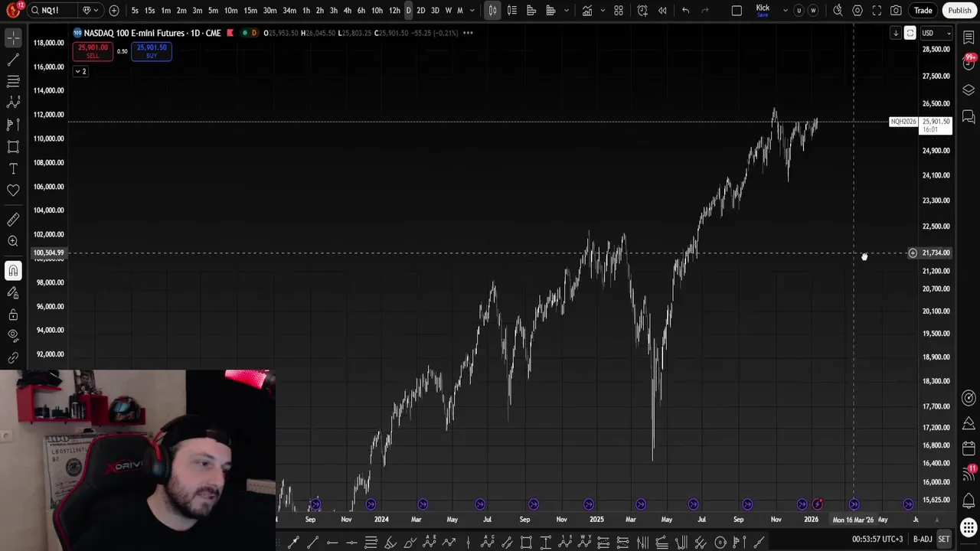Select the crosshair cursor tool
Screen dimensions: 980x551
coord(13,37)
